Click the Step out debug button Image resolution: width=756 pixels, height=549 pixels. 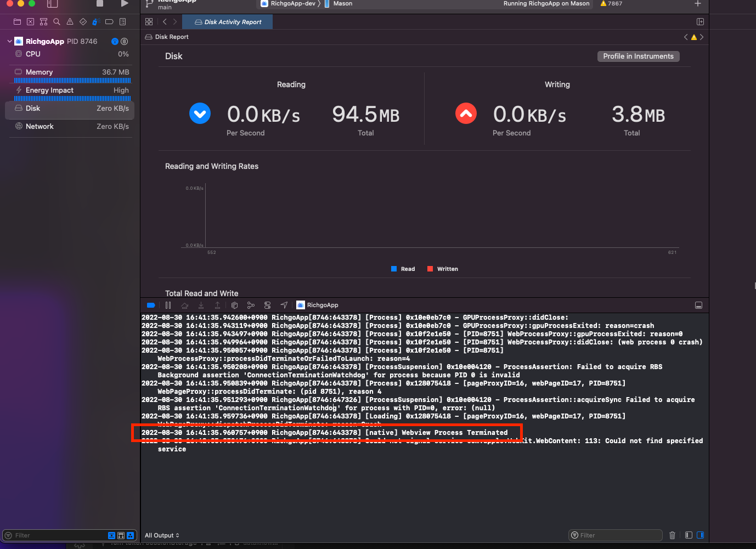click(217, 305)
